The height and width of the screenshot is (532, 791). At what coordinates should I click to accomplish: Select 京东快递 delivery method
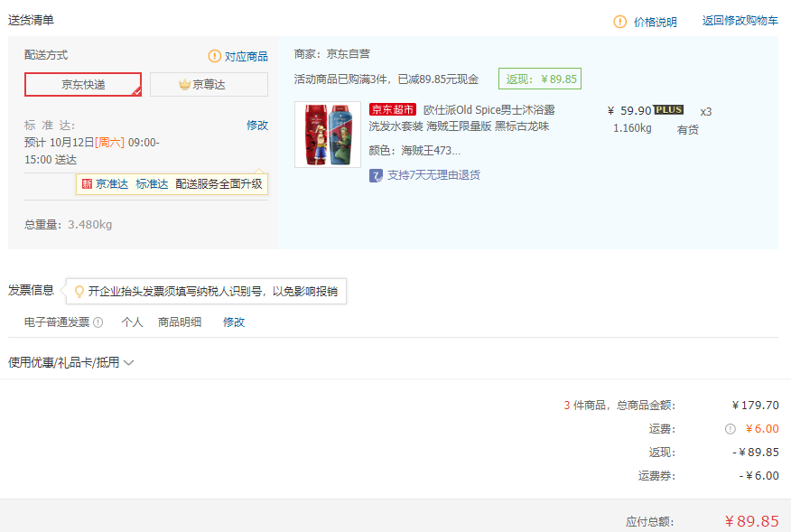tap(83, 84)
